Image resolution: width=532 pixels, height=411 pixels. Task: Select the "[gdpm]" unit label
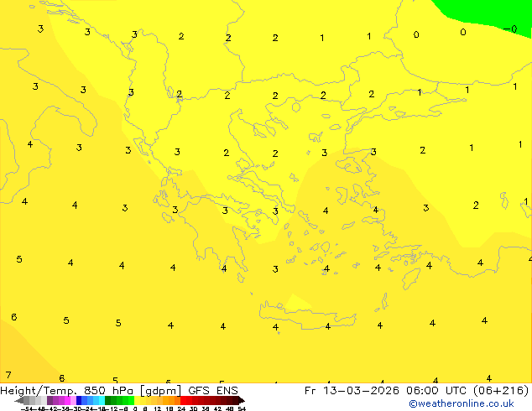161,391
